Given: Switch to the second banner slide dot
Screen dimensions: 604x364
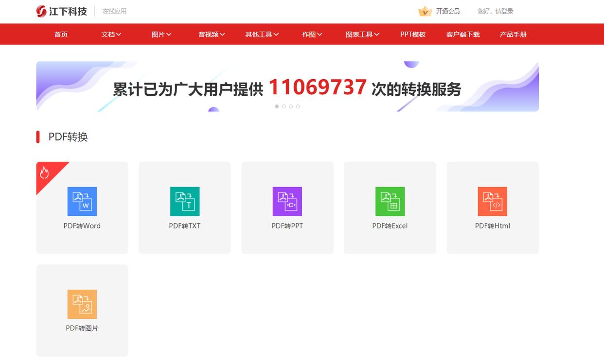Looking at the screenshot, I should 284,106.
